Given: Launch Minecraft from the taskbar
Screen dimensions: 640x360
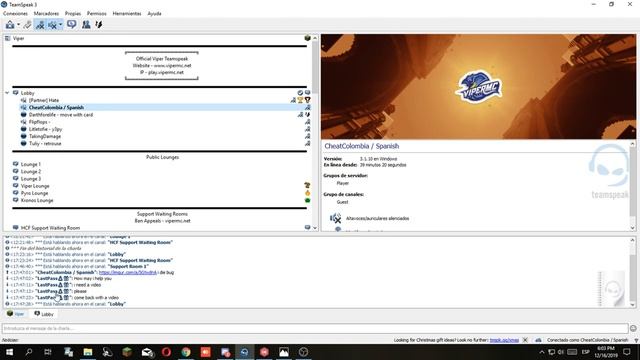Looking at the screenshot, I should coord(127,352).
